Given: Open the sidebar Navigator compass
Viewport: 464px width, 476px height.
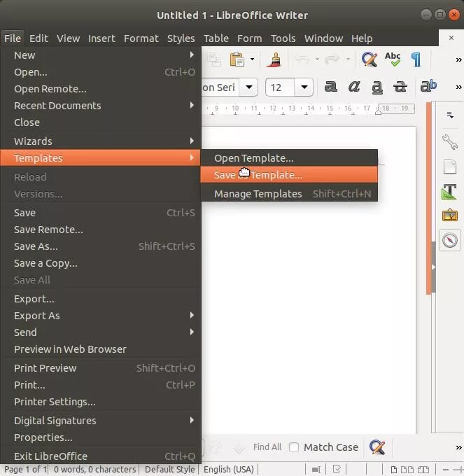Looking at the screenshot, I should [450, 240].
